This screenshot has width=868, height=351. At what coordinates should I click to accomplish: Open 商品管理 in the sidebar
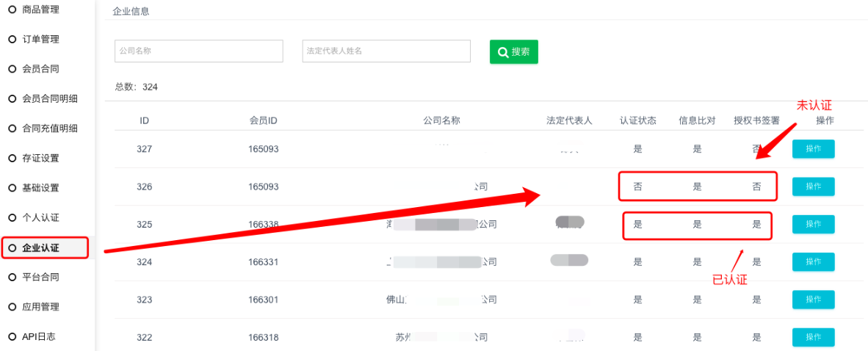40,10
